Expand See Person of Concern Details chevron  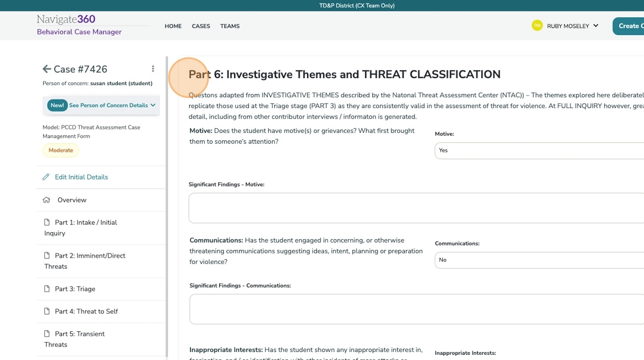click(153, 105)
